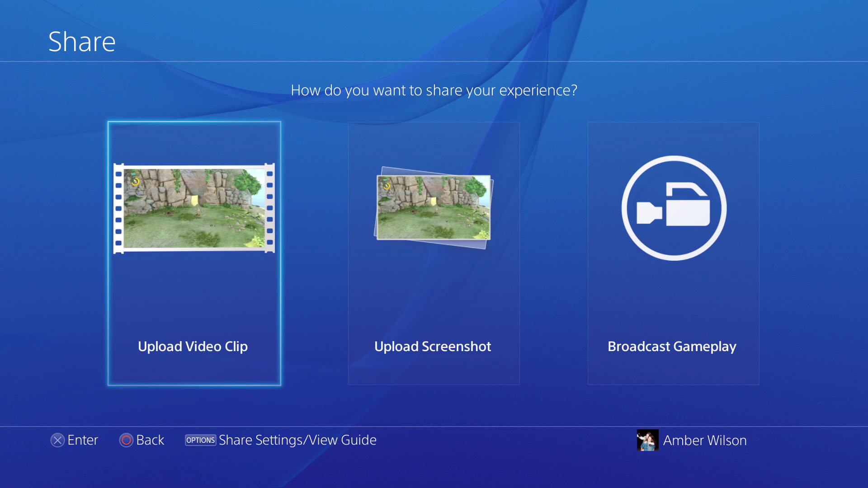Click the X button icon for Enter
Viewport: 868px width, 488px height.
pyautogui.click(x=57, y=440)
